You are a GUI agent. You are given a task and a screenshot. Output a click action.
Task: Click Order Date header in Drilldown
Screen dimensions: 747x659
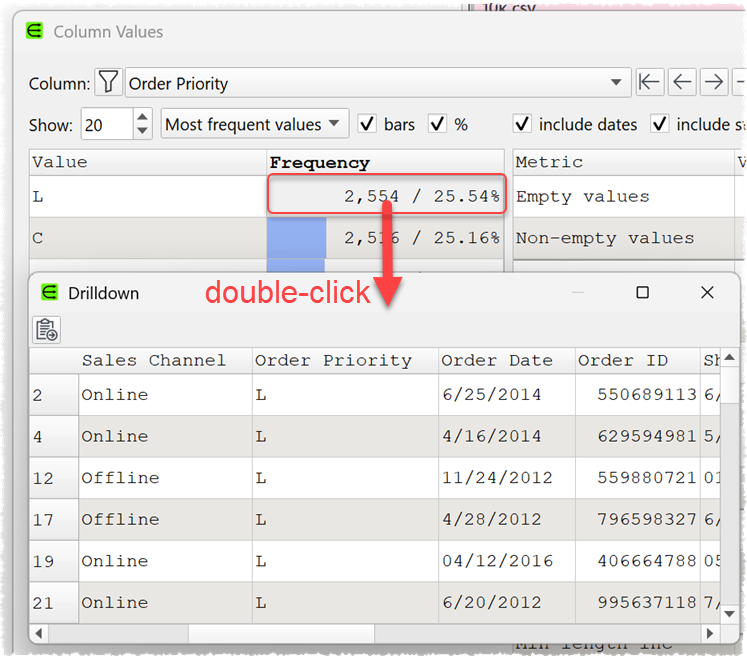point(506,361)
